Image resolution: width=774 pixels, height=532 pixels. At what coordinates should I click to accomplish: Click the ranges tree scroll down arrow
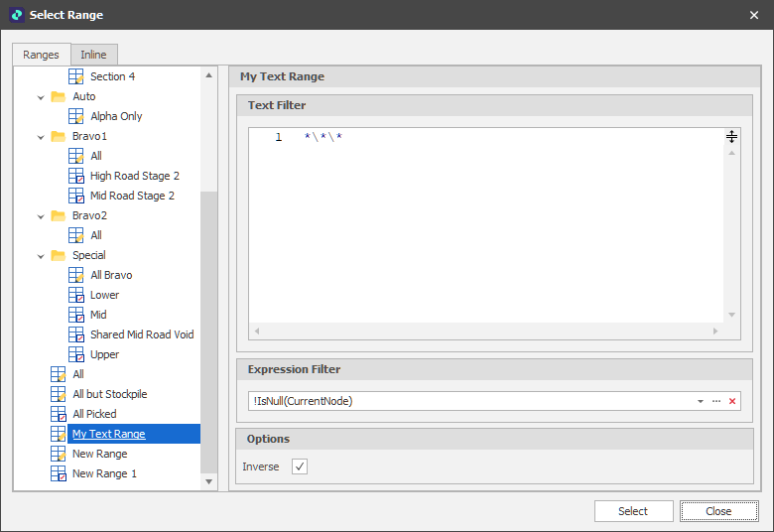click(208, 481)
